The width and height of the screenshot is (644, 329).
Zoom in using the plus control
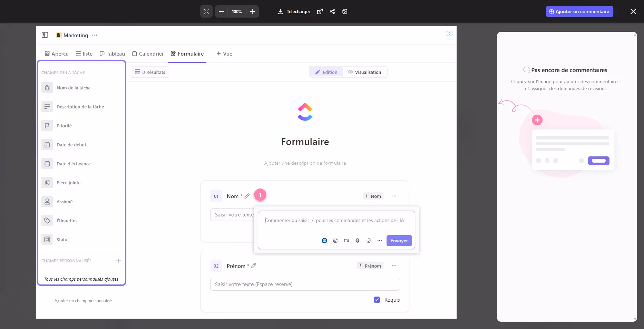252,11
